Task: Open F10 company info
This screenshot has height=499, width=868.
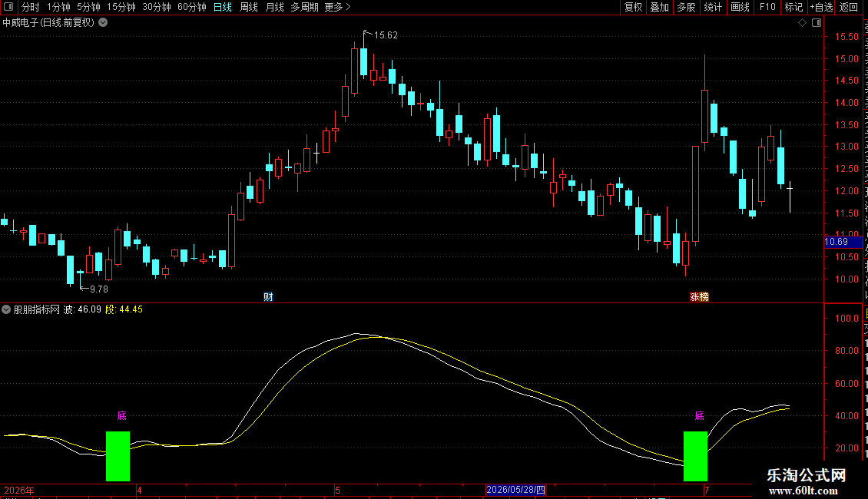Action: [767, 7]
